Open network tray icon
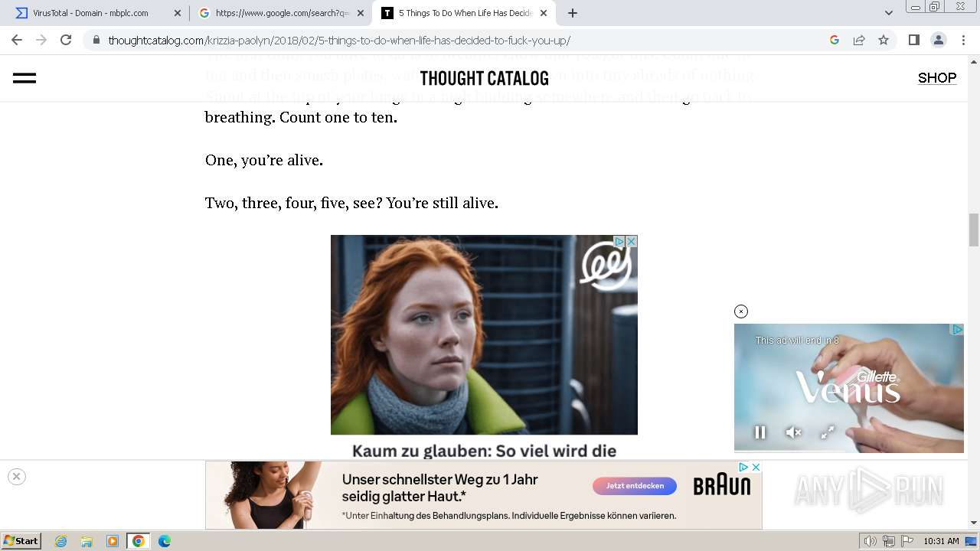Screen dimensions: 980x551 (x=889, y=541)
